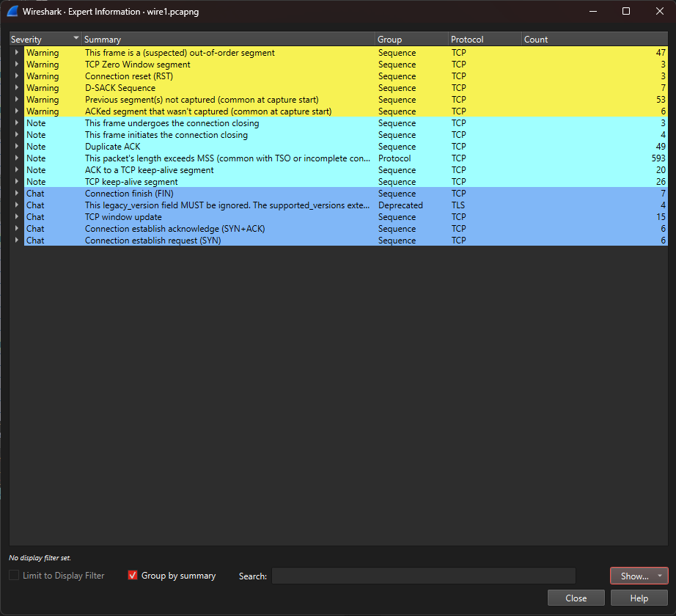Click the Wireshark shark fin title icon
Screen dimensions: 676x616
click(x=12, y=11)
